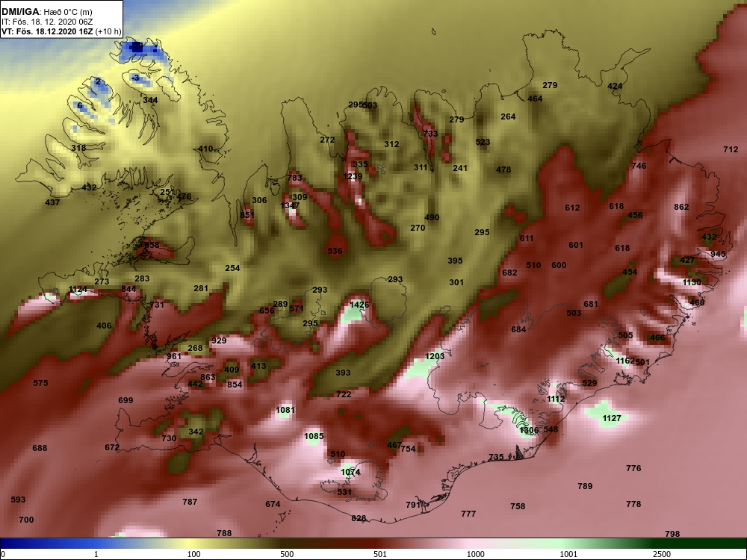Click the '100' label on the color scale
The height and width of the screenshot is (560, 747).
click(x=193, y=554)
